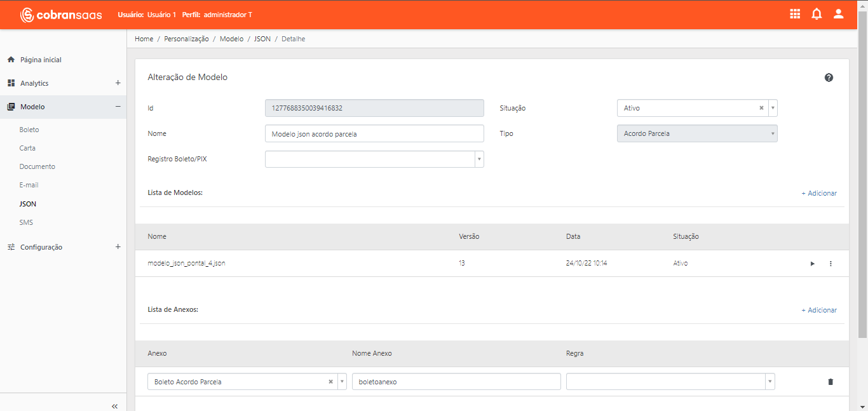Open Documento under Modelo

coord(37,166)
